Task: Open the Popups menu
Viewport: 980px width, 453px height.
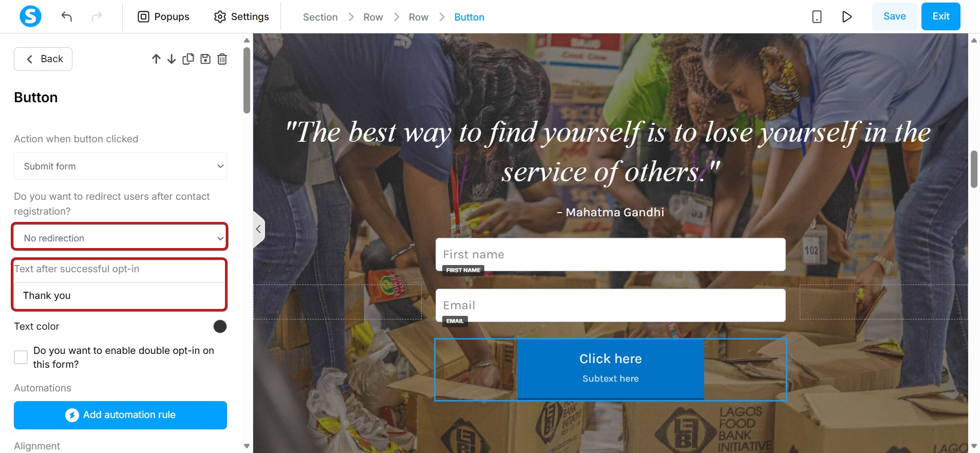Action: point(164,16)
